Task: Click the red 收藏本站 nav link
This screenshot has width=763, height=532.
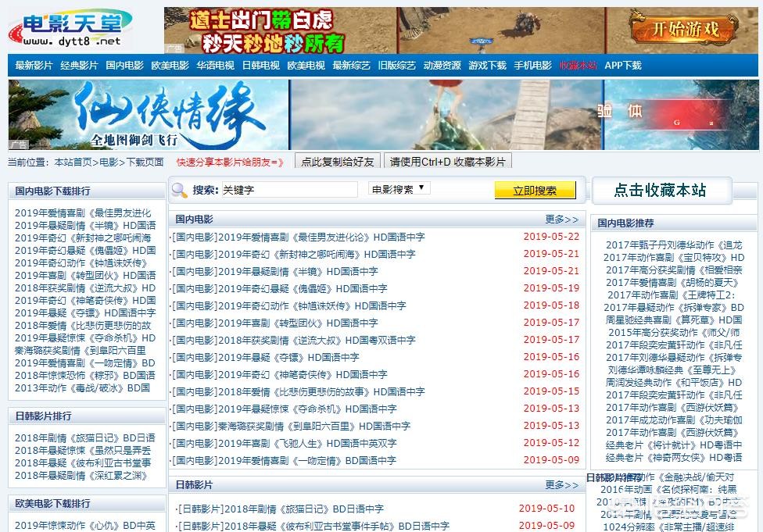Action: [x=578, y=66]
